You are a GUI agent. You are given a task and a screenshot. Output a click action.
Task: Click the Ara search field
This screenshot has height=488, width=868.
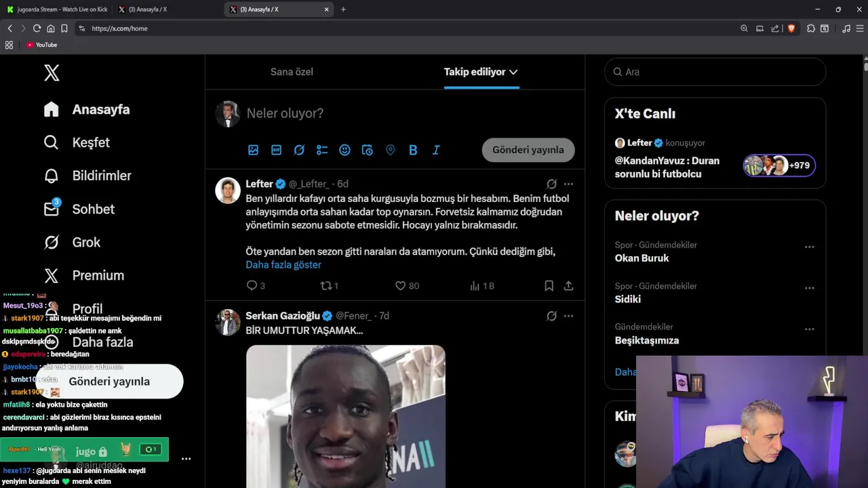715,72
